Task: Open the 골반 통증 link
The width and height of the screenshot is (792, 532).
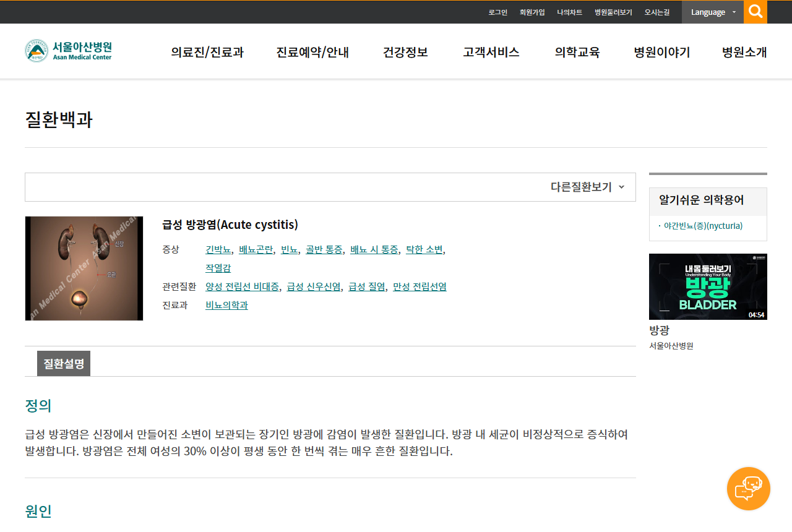Action: click(x=324, y=250)
